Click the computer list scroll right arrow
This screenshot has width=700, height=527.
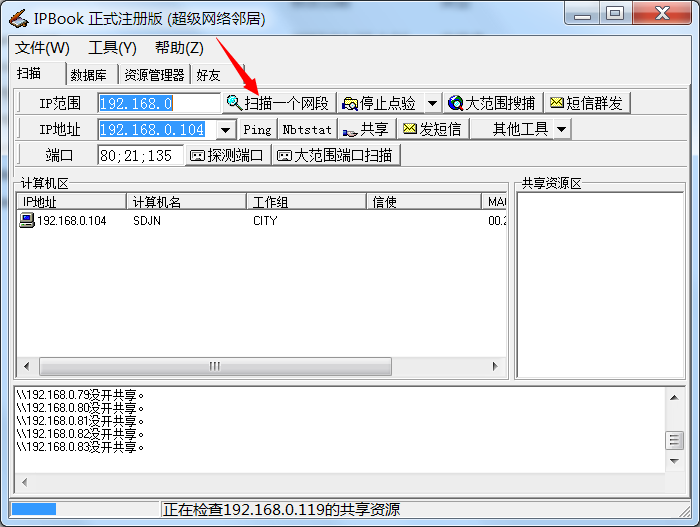click(x=495, y=366)
